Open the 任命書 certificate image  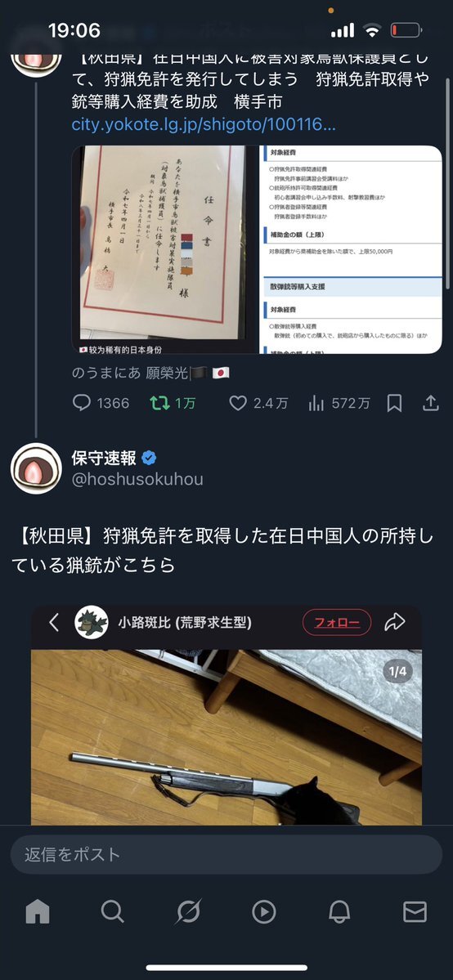(x=164, y=250)
